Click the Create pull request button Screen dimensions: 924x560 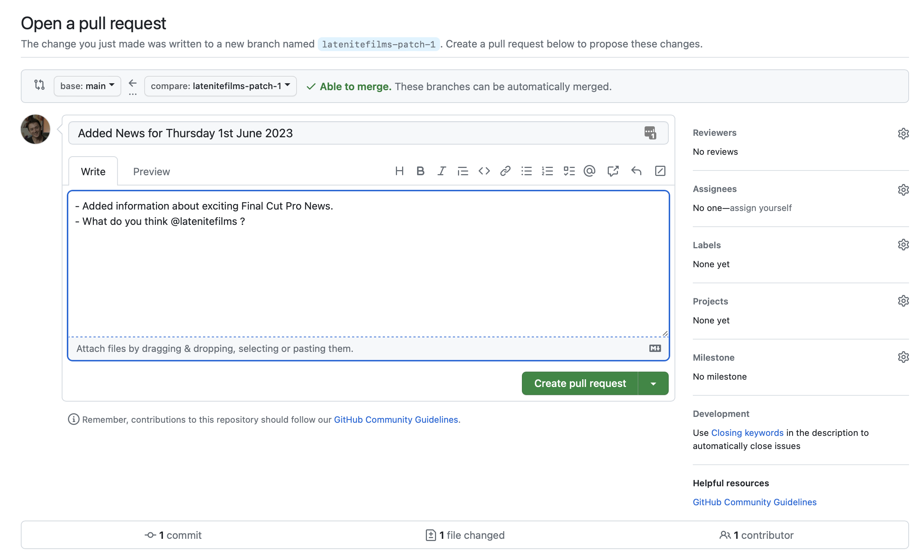click(x=580, y=383)
